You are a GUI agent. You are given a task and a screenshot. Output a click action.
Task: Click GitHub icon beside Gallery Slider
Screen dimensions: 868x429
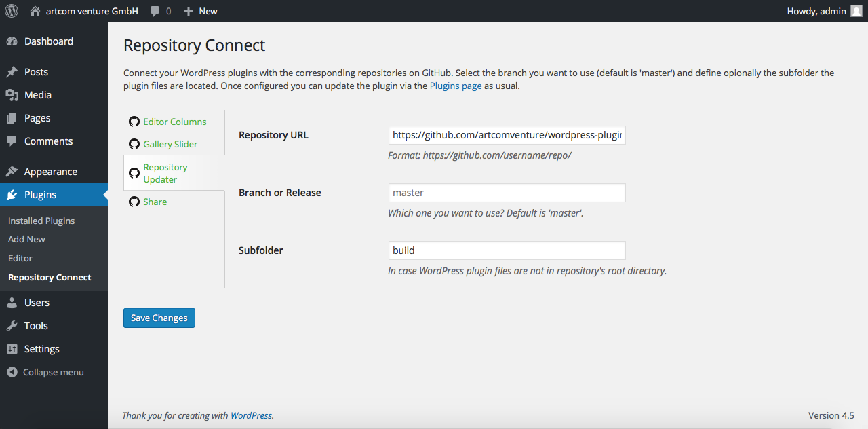tap(134, 144)
